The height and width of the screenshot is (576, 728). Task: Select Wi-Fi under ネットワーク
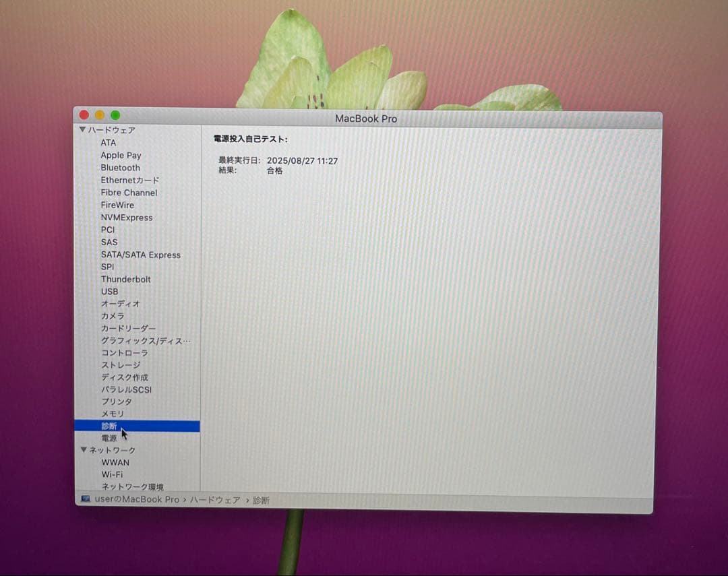pos(112,474)
